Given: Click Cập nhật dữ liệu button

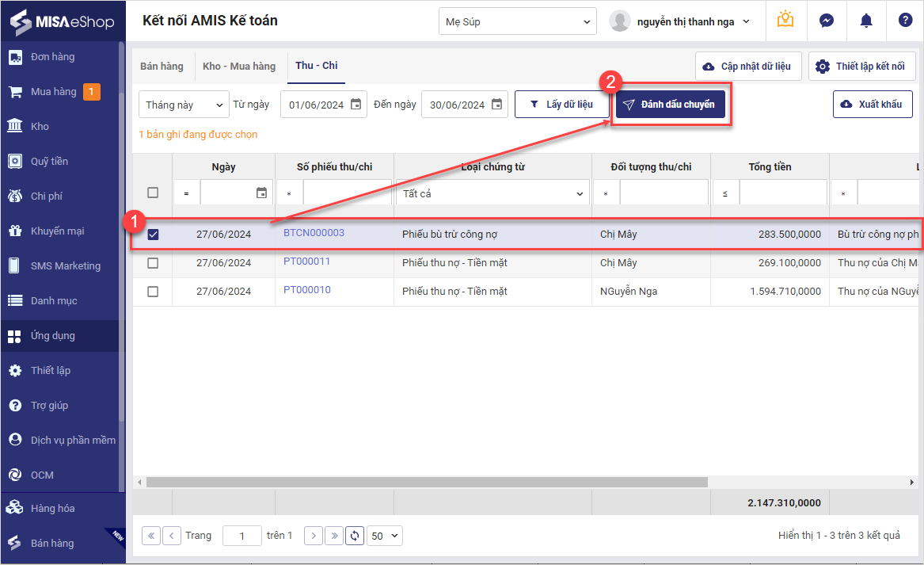Looking at the screenshot, I should tap(748, 66).
